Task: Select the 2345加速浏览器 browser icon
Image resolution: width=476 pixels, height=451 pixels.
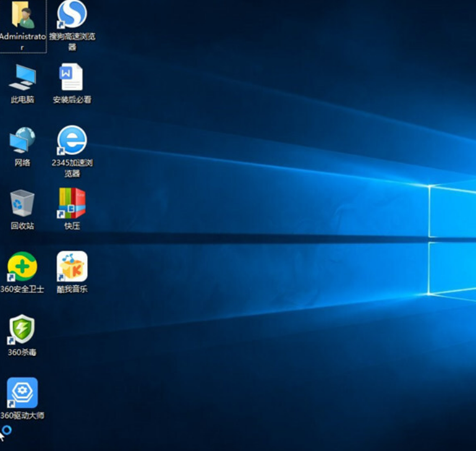Action: (x=72, y=141)
